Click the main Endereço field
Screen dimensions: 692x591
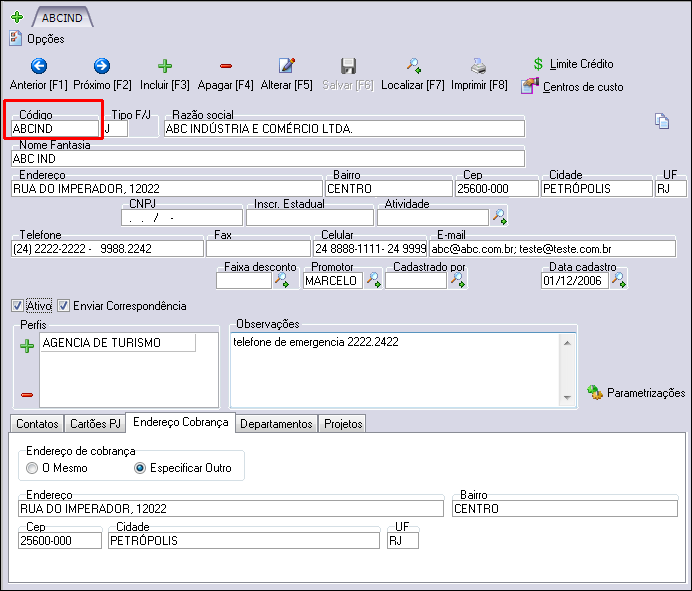point(167,188)
